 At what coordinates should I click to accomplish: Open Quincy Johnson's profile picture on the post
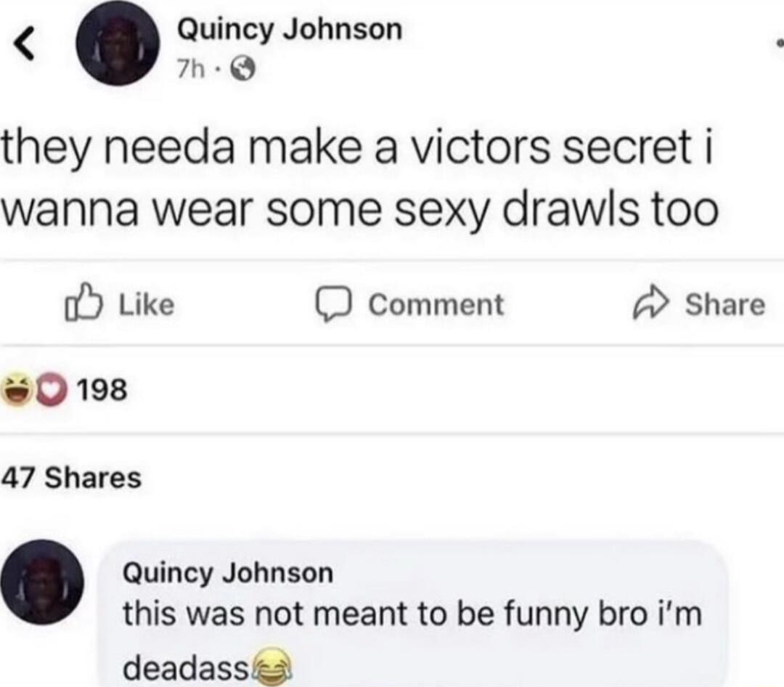tap(120, 45)
